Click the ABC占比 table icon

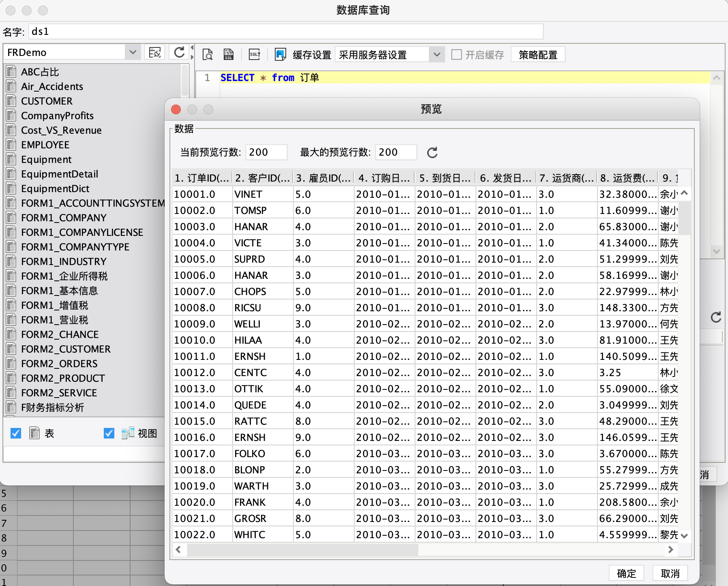[11, 72]
